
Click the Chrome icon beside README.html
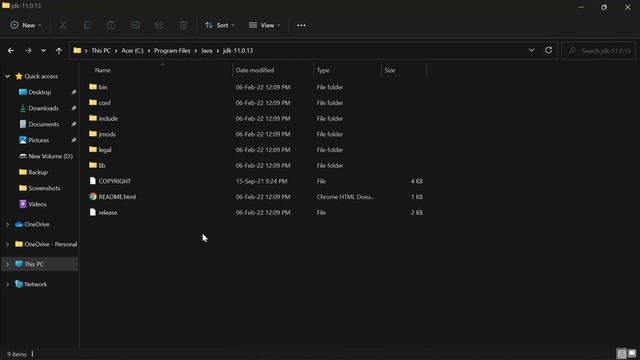[x=93, y=196]
